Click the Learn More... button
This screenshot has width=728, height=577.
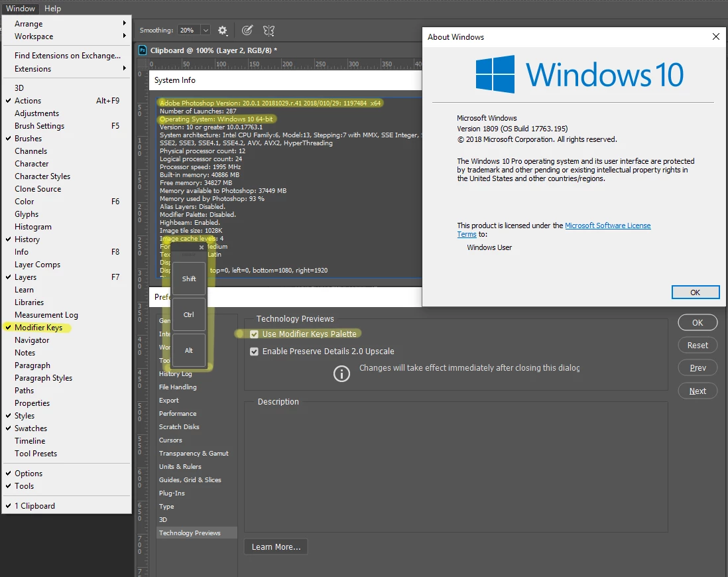coord(276,546)
